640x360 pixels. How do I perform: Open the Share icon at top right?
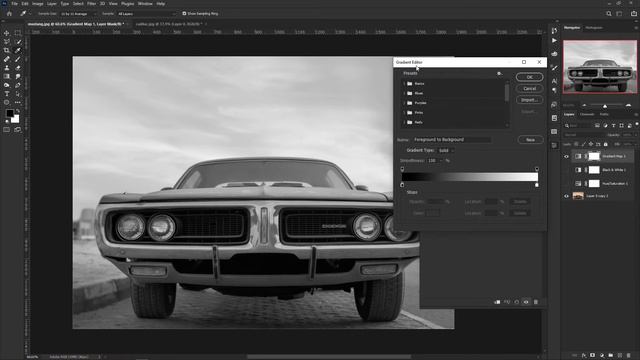click(x=633, y=13)
